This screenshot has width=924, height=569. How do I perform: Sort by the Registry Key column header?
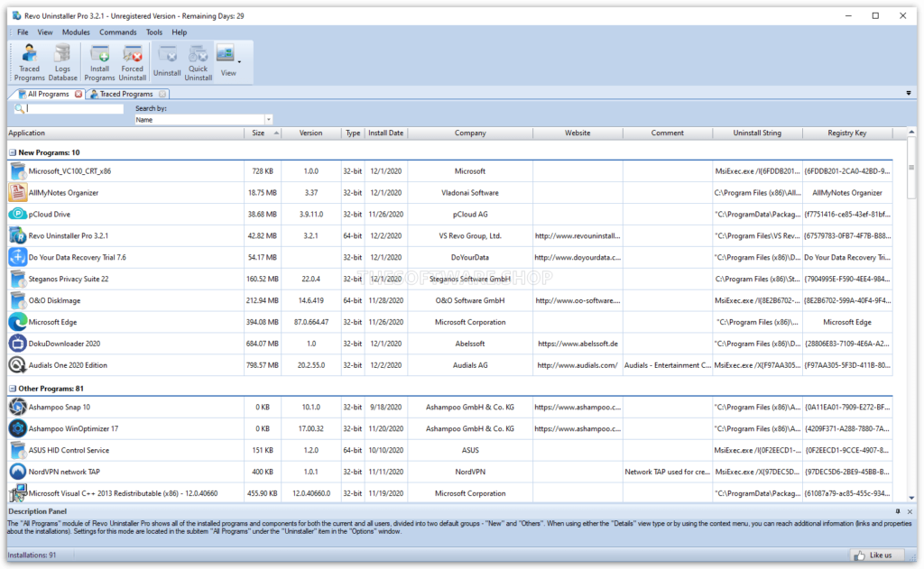(847, 133)
